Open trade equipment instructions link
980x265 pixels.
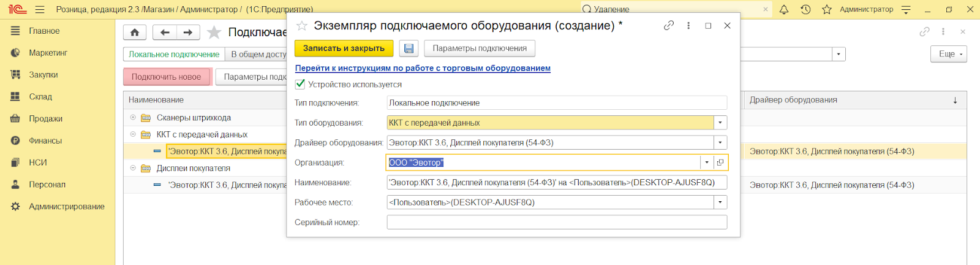click(x=423, y=68)
